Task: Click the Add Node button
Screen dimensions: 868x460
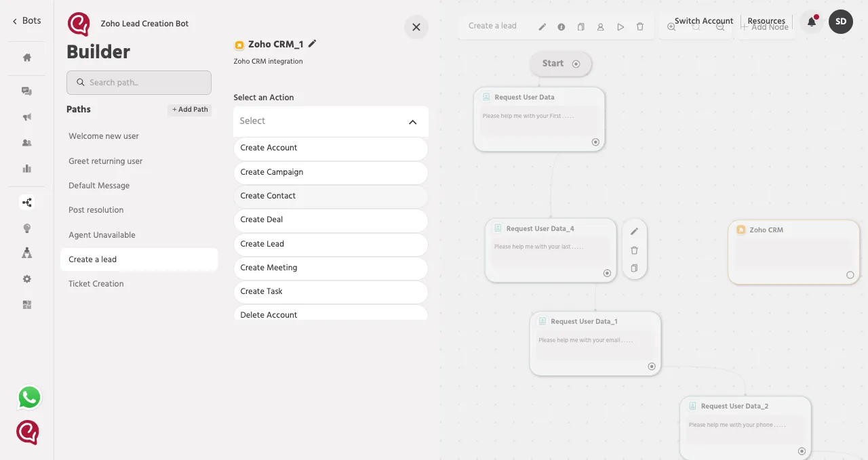Action: point(764,27)
